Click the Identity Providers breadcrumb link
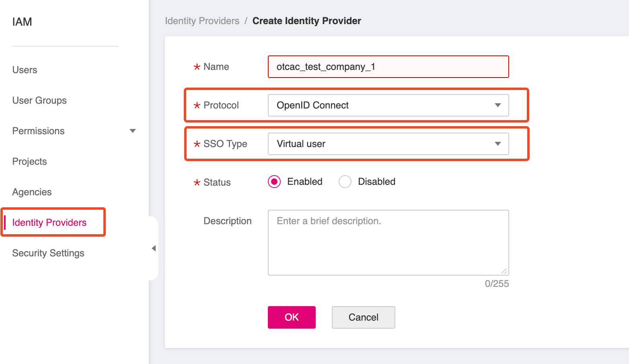 (x=202, y=21)
